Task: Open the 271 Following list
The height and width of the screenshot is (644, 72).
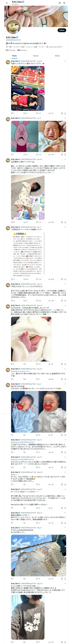Action: (10, 50)
